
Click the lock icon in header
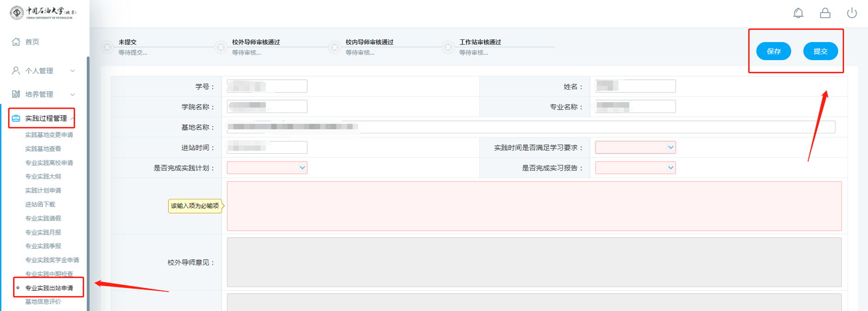pos(825,13)
